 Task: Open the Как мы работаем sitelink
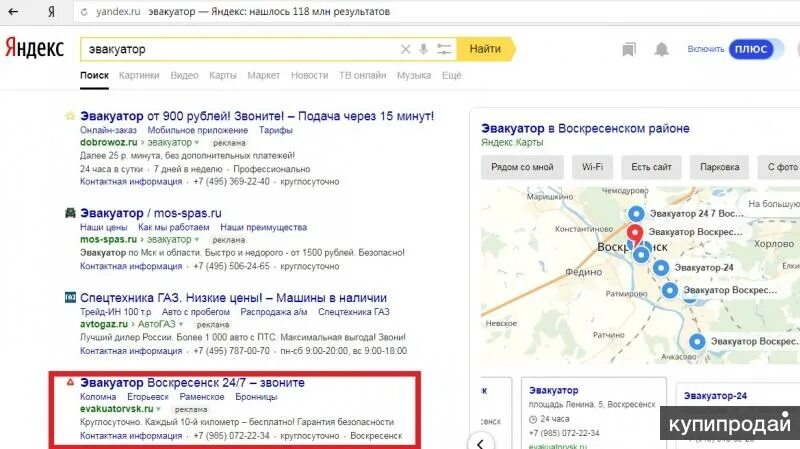(173, 227)
